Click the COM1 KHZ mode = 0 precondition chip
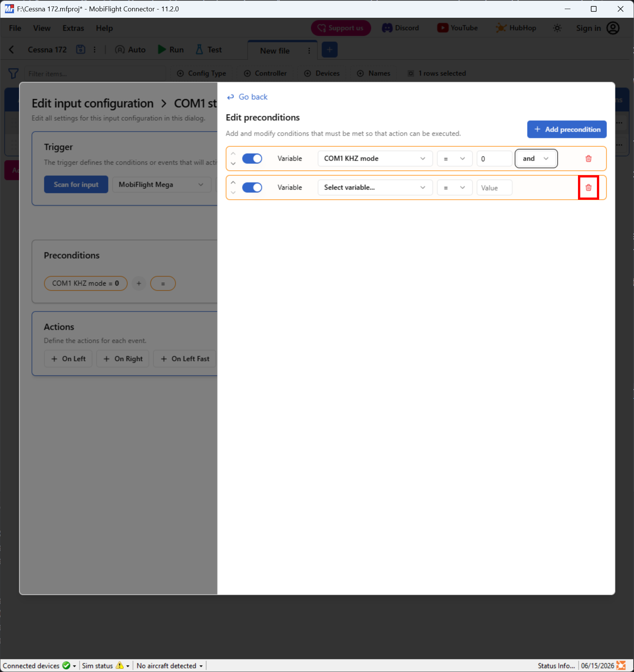The height and width of the screenshot is (672, 634). (86, 283)
